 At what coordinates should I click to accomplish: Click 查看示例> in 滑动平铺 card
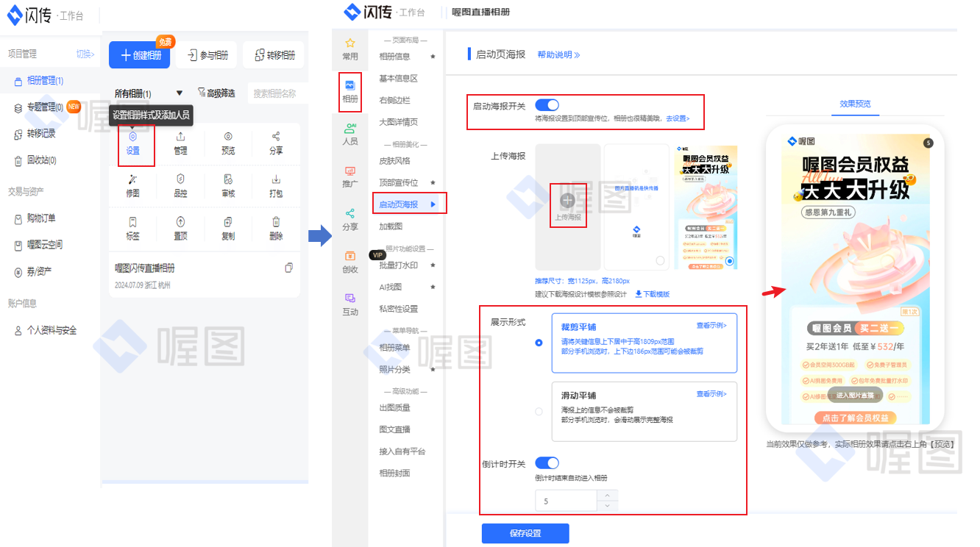coord(711,394)
